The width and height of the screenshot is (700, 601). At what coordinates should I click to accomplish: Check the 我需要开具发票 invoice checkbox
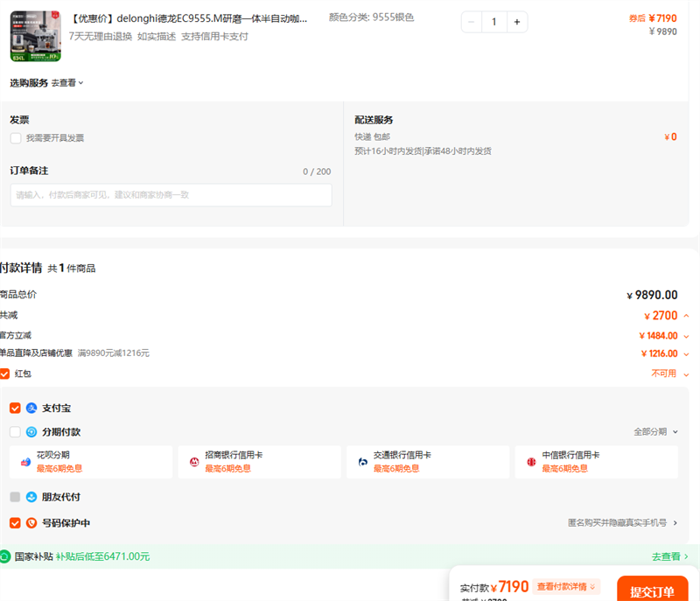[x=16, y=138]
